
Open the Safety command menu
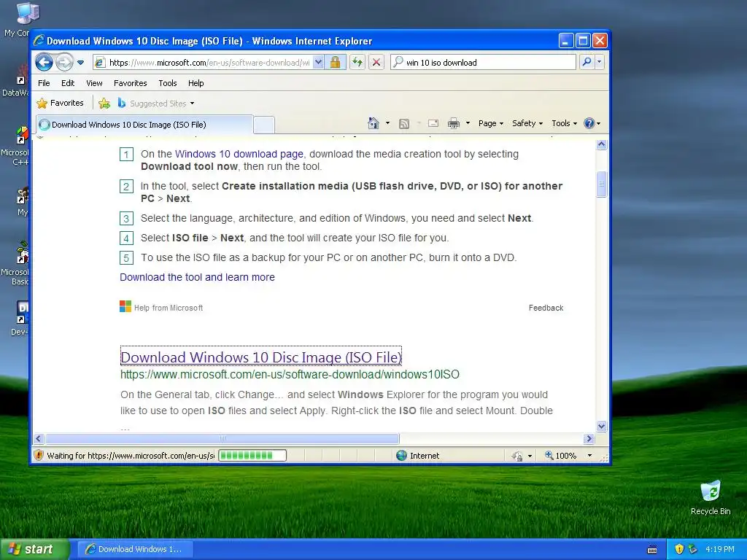click(527, 123)
